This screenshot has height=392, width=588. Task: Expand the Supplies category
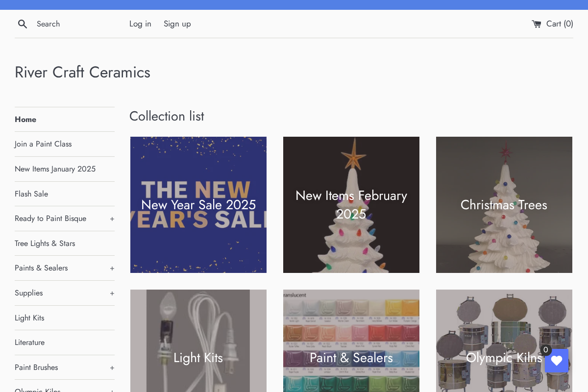pos(112,293)
